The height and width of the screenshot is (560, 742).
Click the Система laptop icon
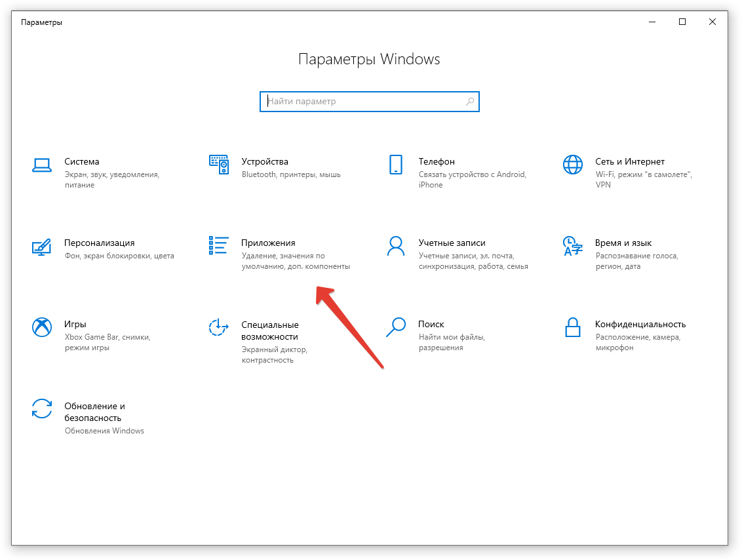tap(42, 165)
